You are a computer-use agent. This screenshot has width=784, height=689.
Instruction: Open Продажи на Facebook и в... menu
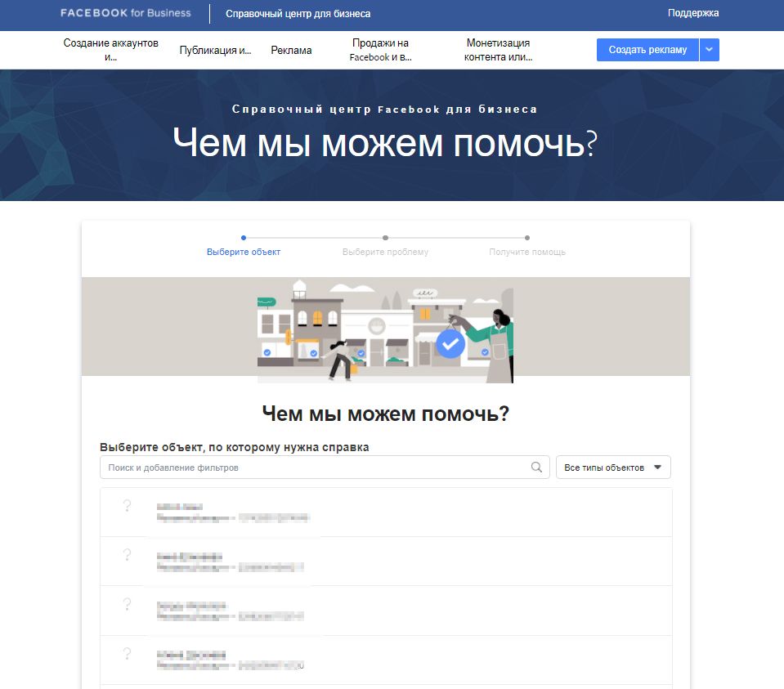pos(380,50)
